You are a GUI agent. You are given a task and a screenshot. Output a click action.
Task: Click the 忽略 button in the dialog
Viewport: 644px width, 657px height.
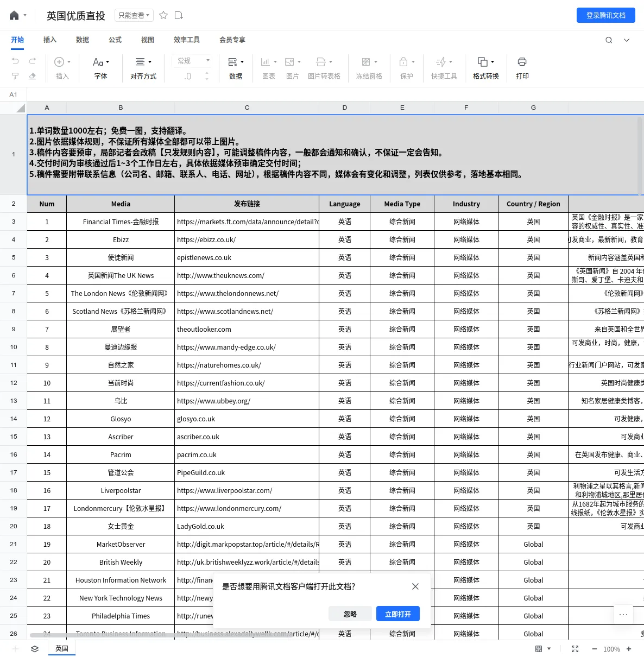(x=350, y=614)
